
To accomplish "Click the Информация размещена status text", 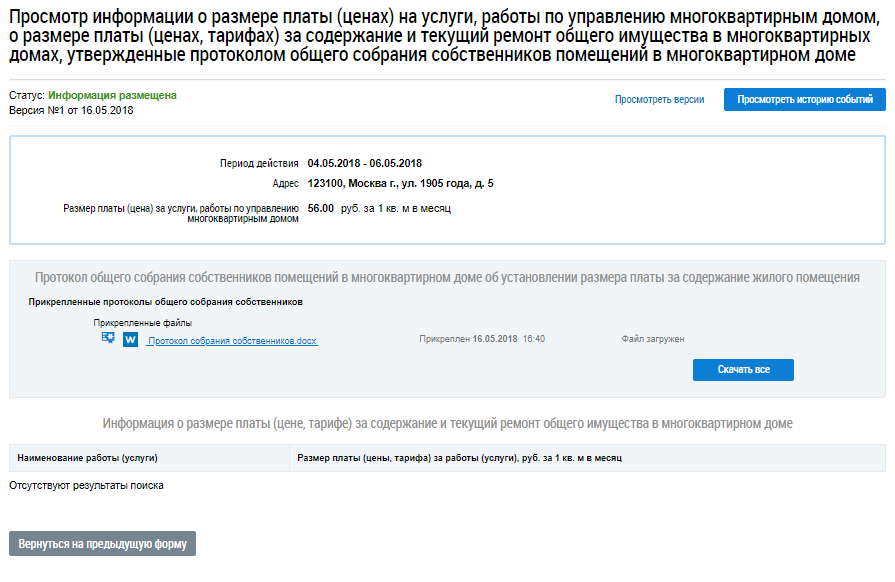I will 112,95.
